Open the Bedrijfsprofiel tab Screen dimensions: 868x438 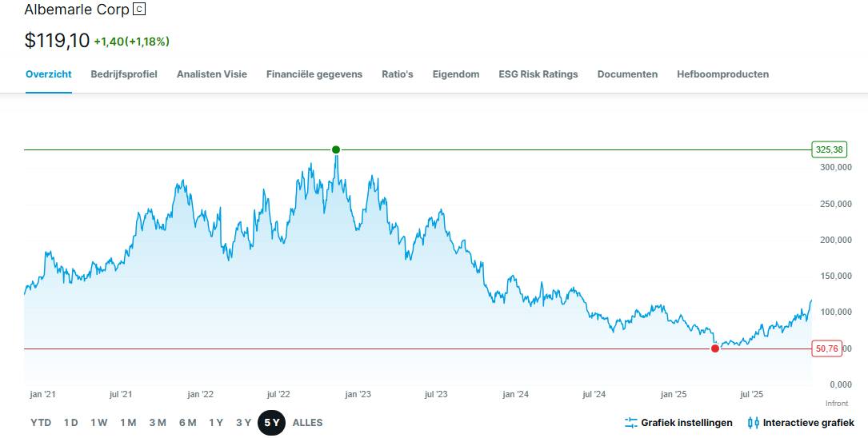(x=124, y=74)
